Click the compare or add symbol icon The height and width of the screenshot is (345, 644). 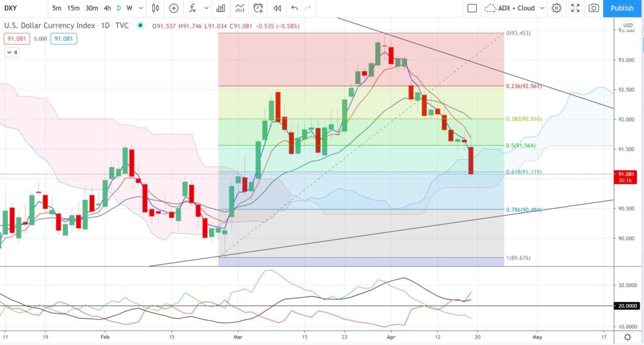pos(174,8)
